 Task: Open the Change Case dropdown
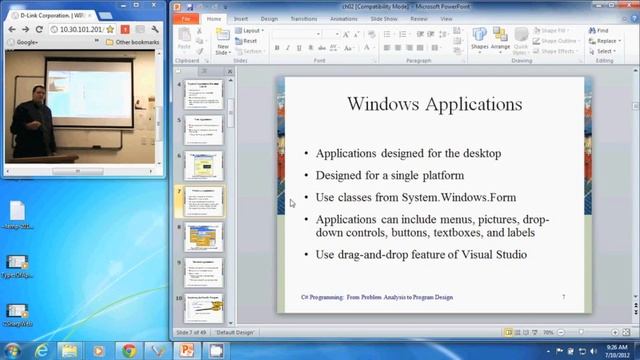[348, 48]
